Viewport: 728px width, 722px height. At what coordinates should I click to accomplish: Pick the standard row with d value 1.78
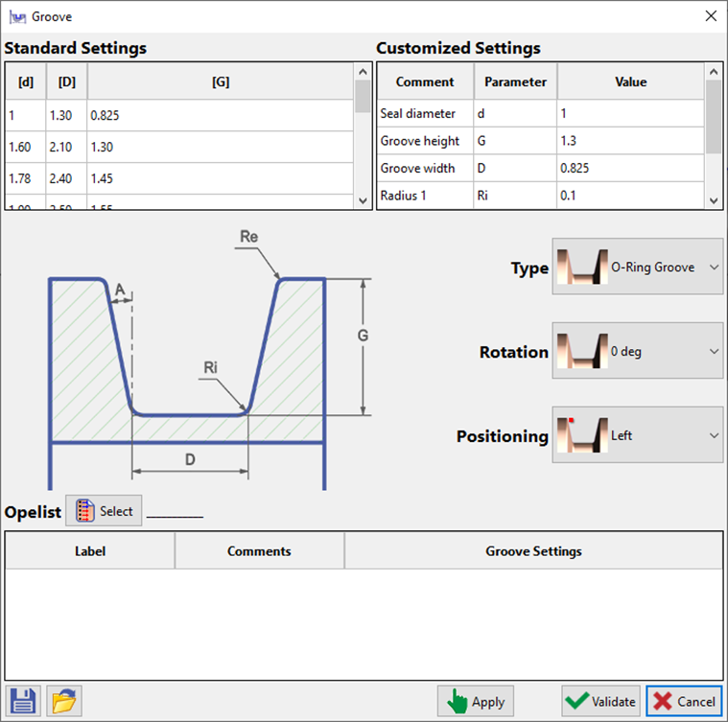click(179, 178)
